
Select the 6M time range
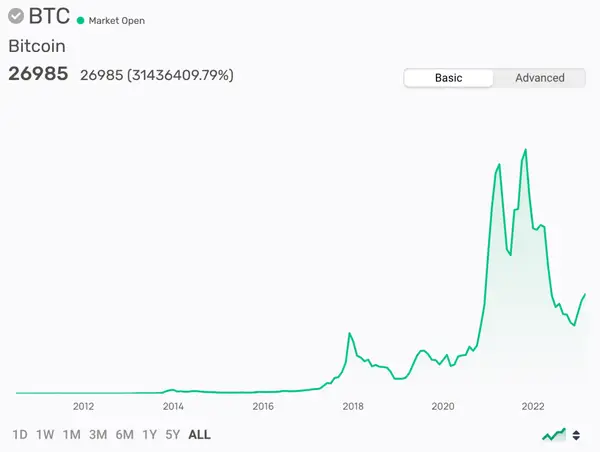(124, 435)
